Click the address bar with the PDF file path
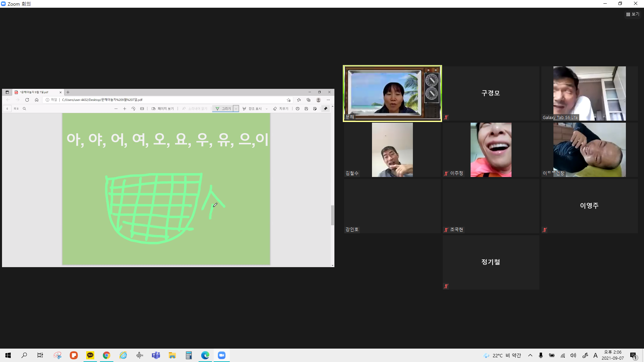 pyautogui.click(x=168, y=100)
